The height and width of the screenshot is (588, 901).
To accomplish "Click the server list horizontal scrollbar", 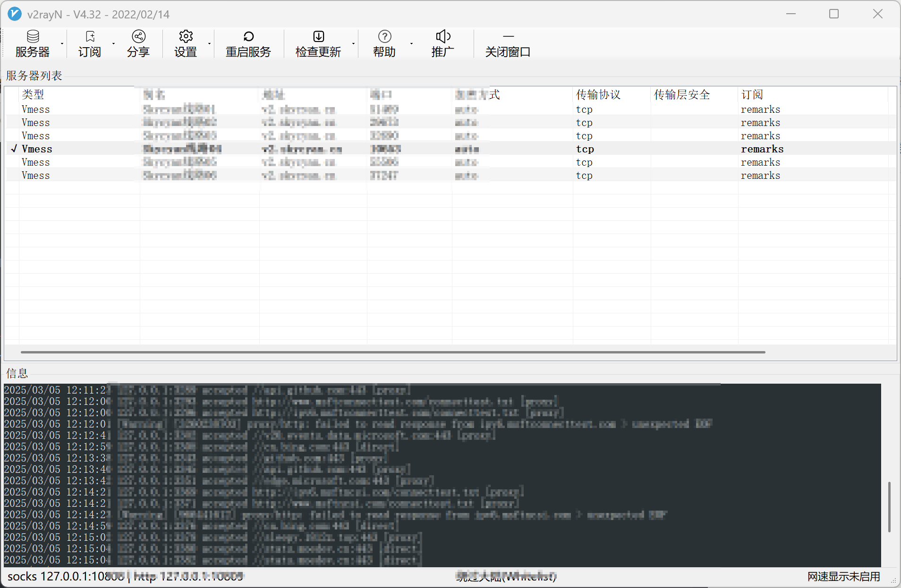I will pos(393,352).
